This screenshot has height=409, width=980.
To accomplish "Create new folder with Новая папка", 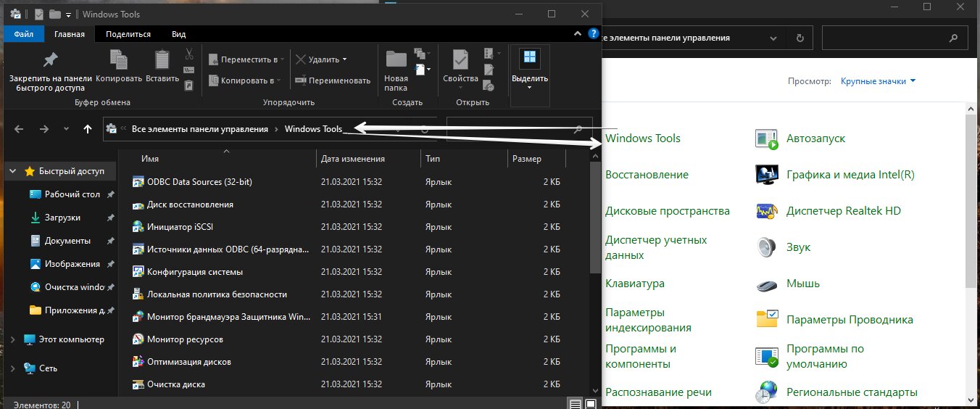I will tap(396, 70).
